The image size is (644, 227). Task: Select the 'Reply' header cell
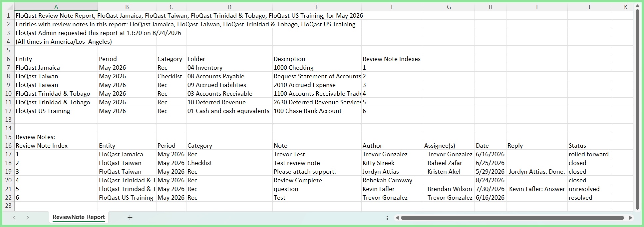pyautogui.click(x=537, y=146)
